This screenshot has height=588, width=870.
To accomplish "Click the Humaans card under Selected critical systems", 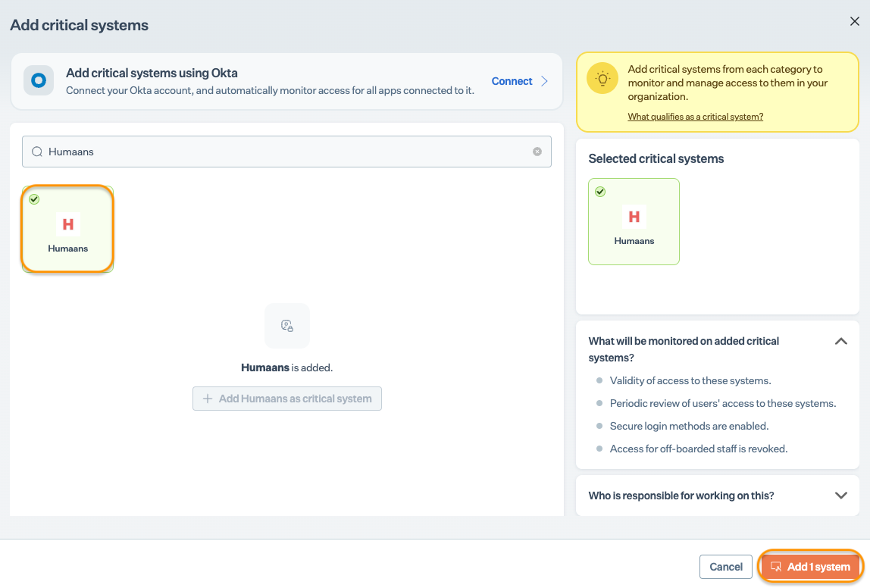I will 634,221.
